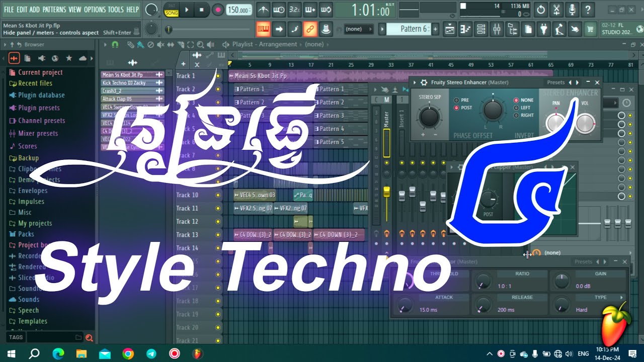This screenshot has height=362, width=644.
Task: Toggle loop recording icon
Action: [x=326, y=10]
